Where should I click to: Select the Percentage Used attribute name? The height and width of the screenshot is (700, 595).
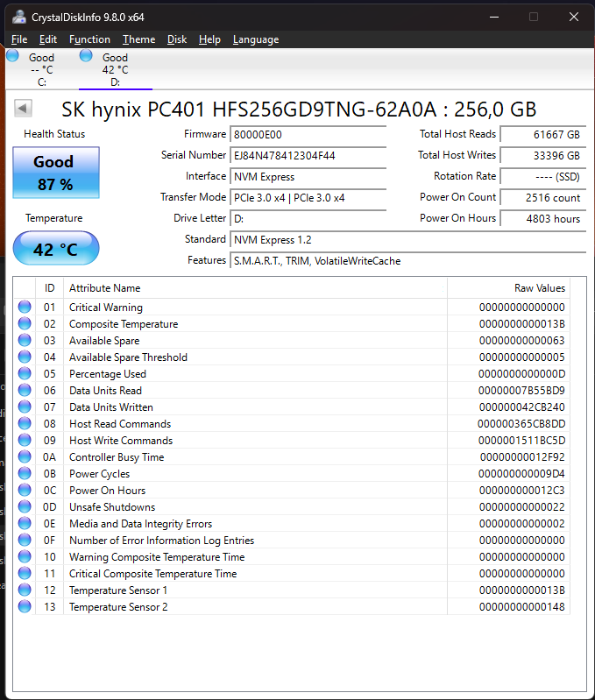coord(108,374)
